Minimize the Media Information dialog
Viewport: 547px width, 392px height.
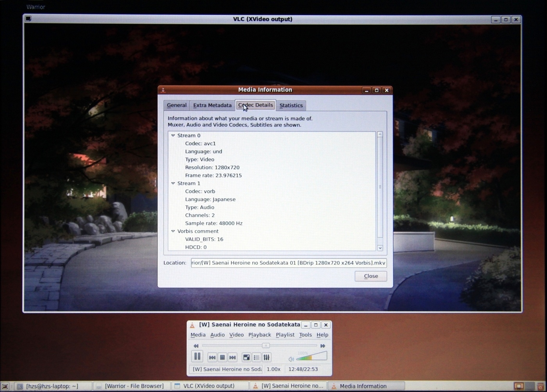(366, 90)
